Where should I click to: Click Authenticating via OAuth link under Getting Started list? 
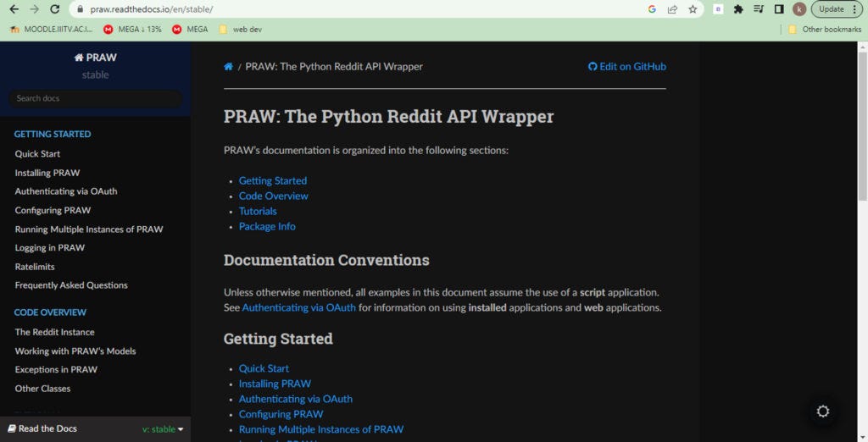[x=296, y=399]
